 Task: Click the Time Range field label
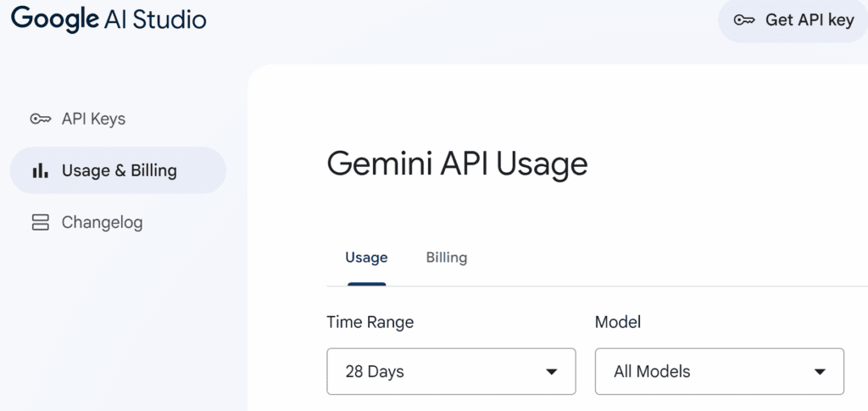pos(370,322)
